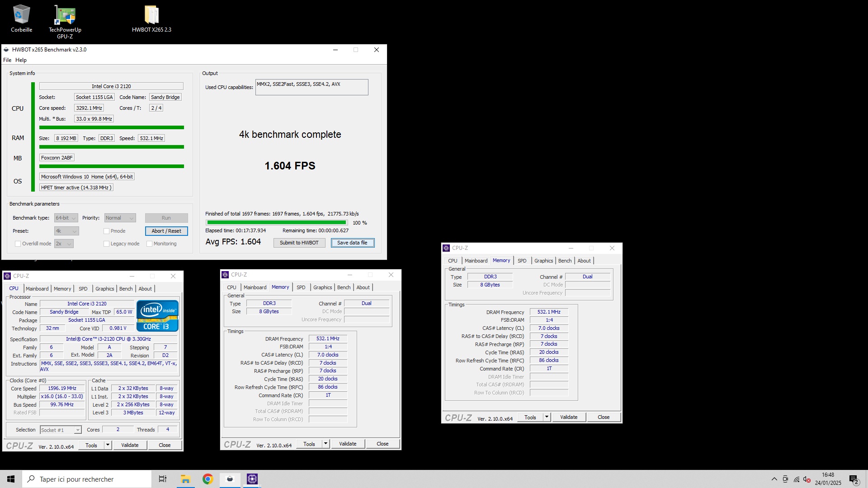Enable the Overkill mode checkbox
The height and width of the screenshot is (488, 868).
18,244
